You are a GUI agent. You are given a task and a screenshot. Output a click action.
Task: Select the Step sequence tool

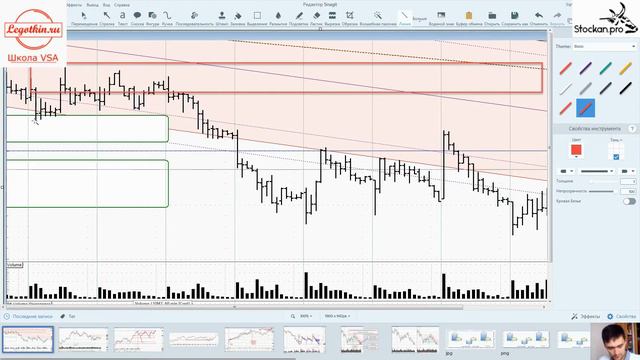coord(194,18)
